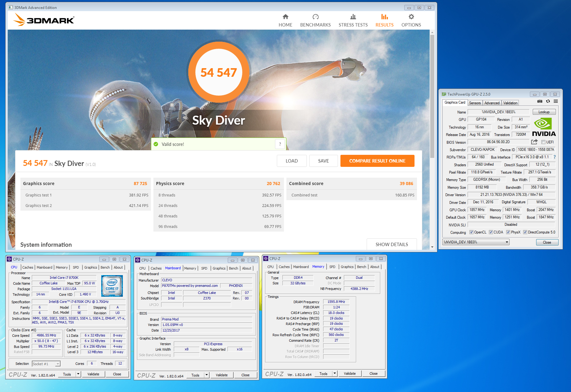Open the Socket #1 selection dropdown in CPU-Z
Image resolution: width=571 pixels, height=392 pixels.
46,364
